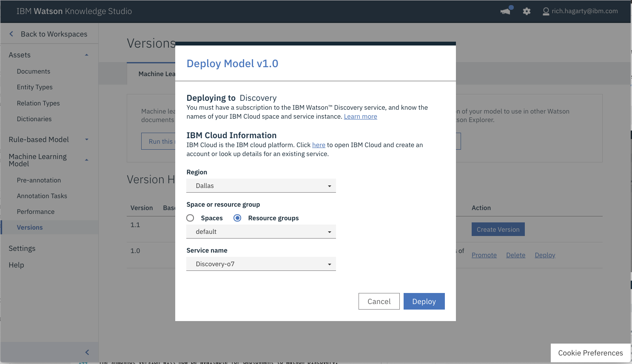Follow the Learn more link
The height and width of the screenshot is (364, 632).
point(360,117)
